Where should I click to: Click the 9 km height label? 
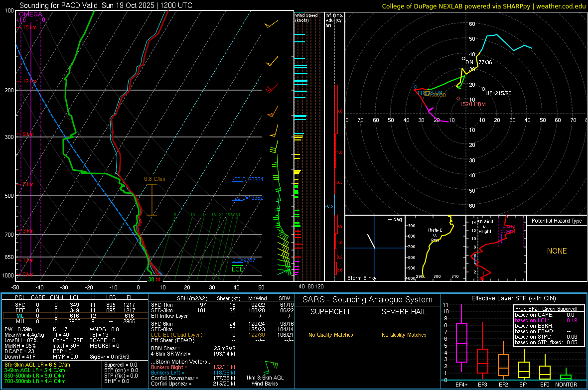(x=28, y=134)
